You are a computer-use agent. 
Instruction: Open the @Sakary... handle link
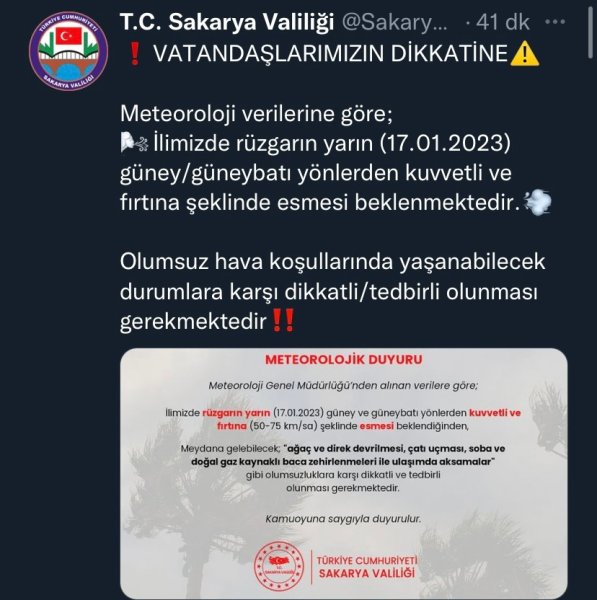pyautogui.click(x=394, y=23)
